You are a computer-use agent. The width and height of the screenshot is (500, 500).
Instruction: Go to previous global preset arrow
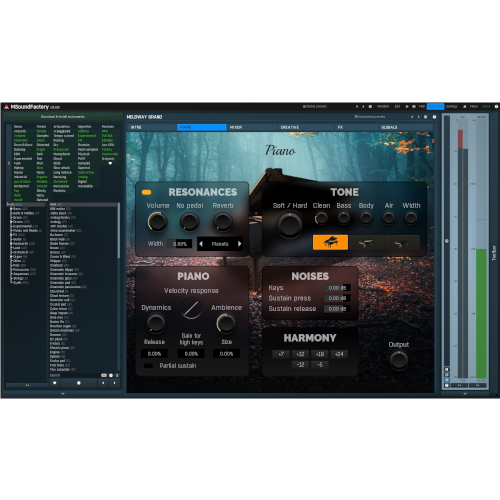click(x=357, y=107)
